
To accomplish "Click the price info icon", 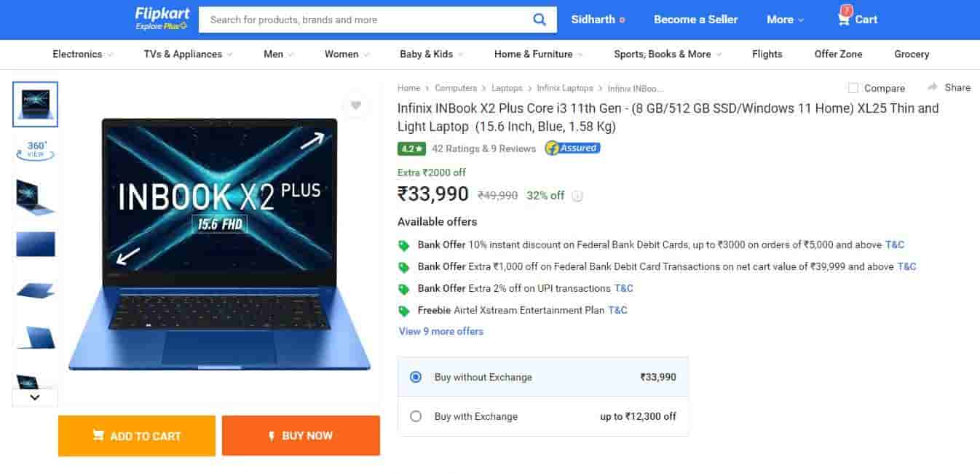I will (x=577, y=196).
